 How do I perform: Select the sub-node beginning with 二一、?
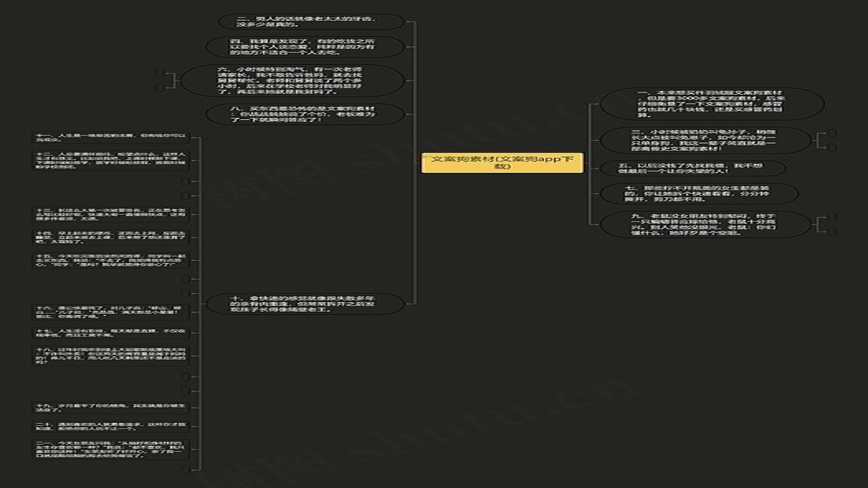[110, 449]
